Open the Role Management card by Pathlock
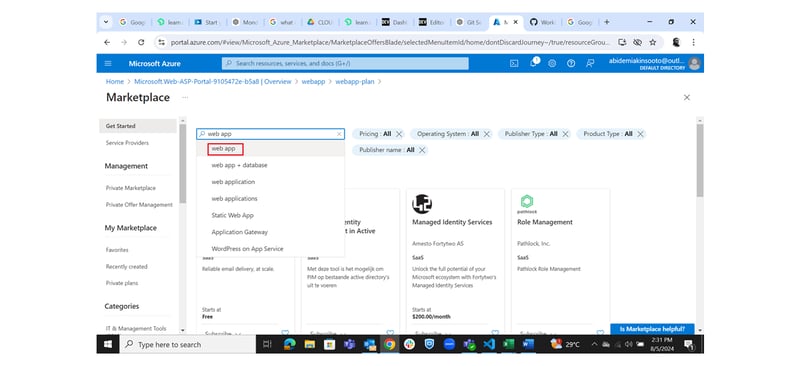Screen dimensions: 800x366 560,260
